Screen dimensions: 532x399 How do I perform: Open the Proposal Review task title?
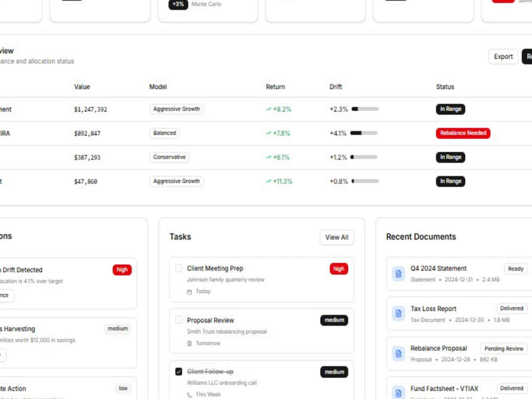click(210, 320)
